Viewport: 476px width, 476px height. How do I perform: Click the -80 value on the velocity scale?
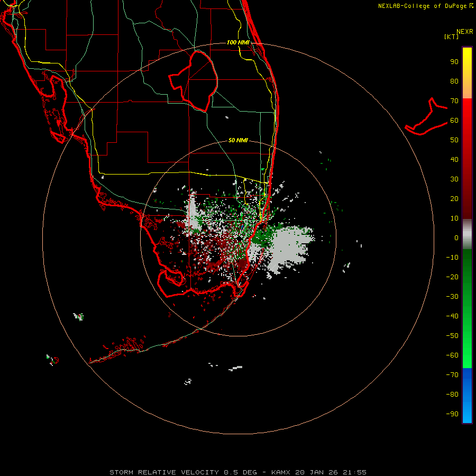(452, 395)
